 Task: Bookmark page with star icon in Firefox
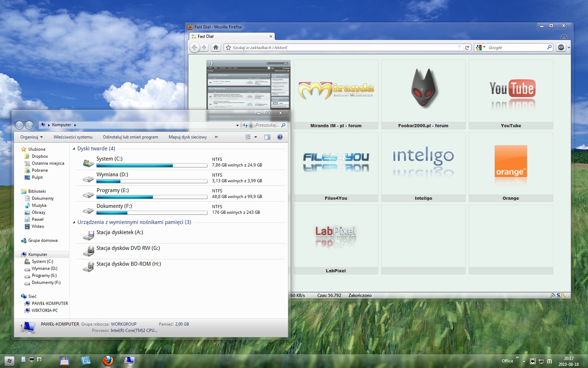click(228, 47)
